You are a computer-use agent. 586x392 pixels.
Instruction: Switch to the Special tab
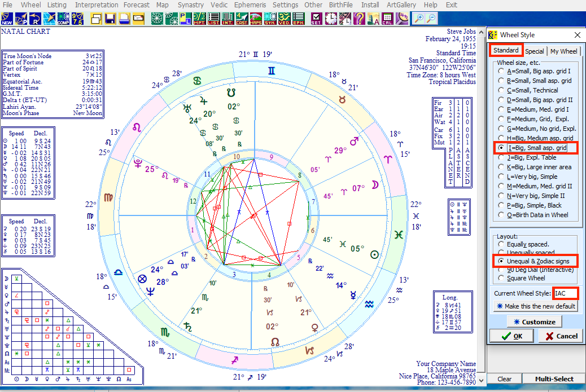tap(535, 51)
